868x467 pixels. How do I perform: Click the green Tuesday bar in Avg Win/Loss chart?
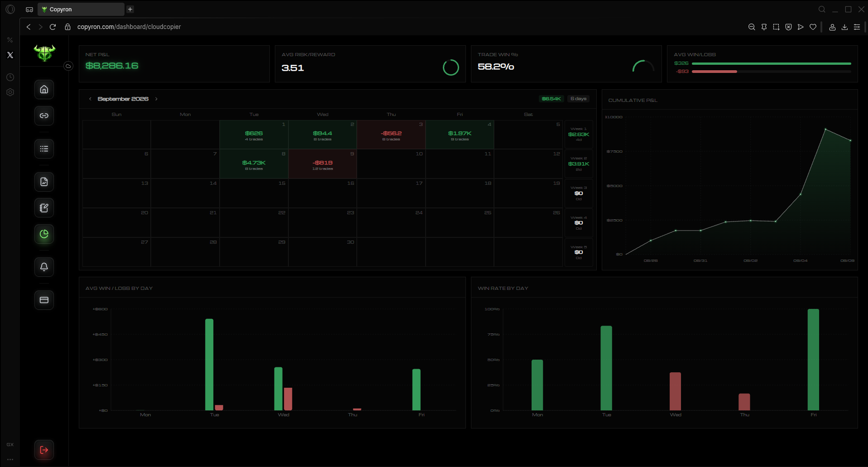click(x=209, y=365)
